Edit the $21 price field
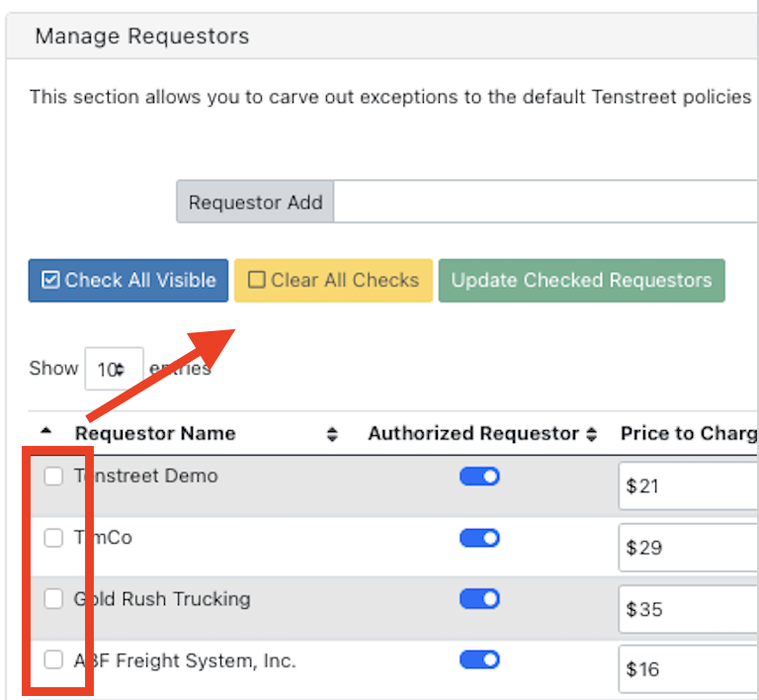The width and height of the screenshot is (759, 700). coord(688,486)
